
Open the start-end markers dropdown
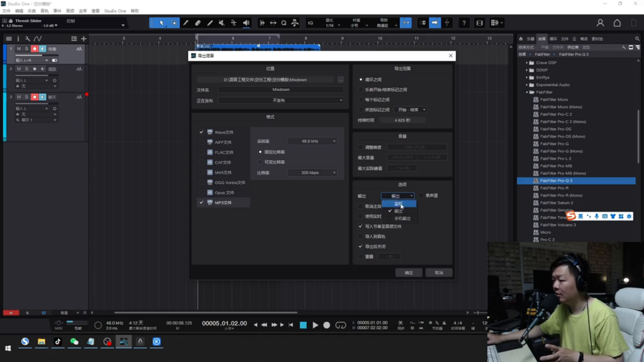(411, 110)
